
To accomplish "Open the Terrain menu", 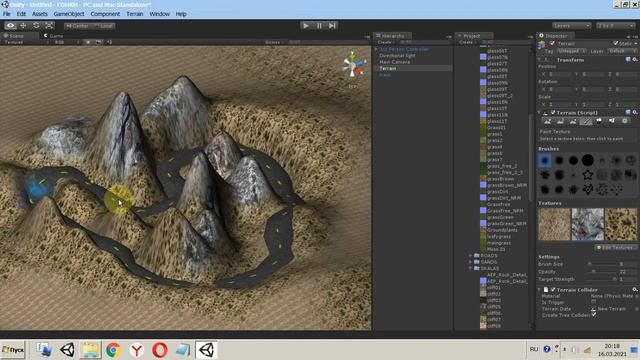I will coord(135,14).
